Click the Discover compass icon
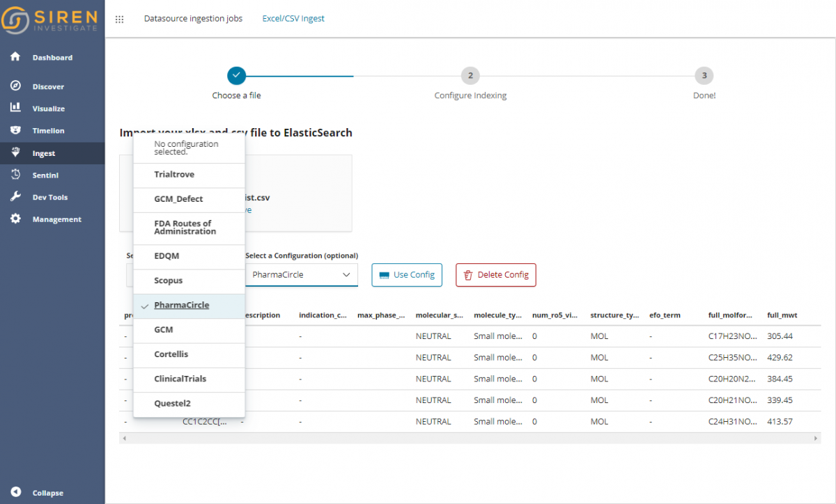The width and height of the screenshot is (836, 504). [15, 86]
